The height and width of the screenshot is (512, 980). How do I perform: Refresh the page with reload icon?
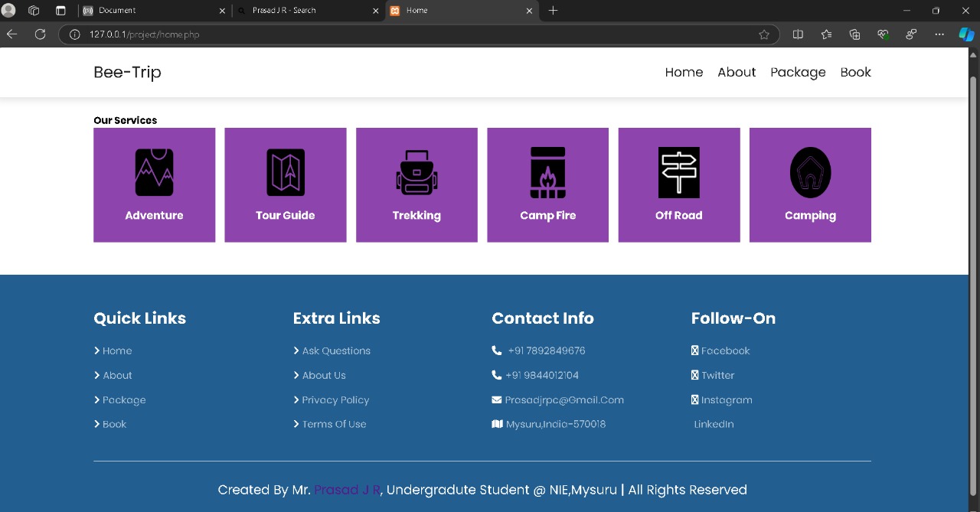pos(40,34)
